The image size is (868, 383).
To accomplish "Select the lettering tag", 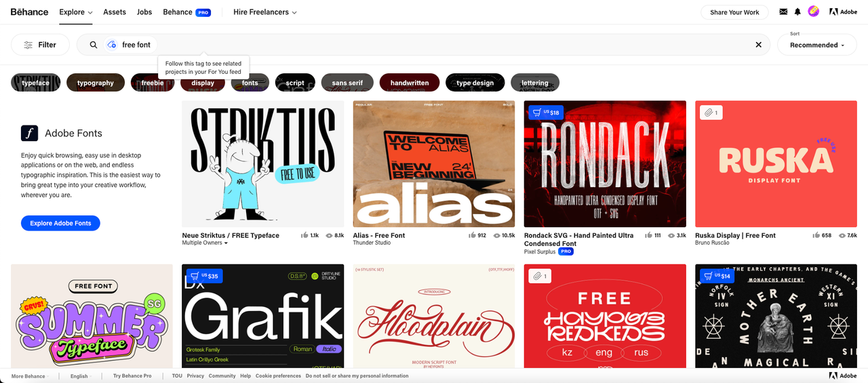I will [x=535, y=83].
